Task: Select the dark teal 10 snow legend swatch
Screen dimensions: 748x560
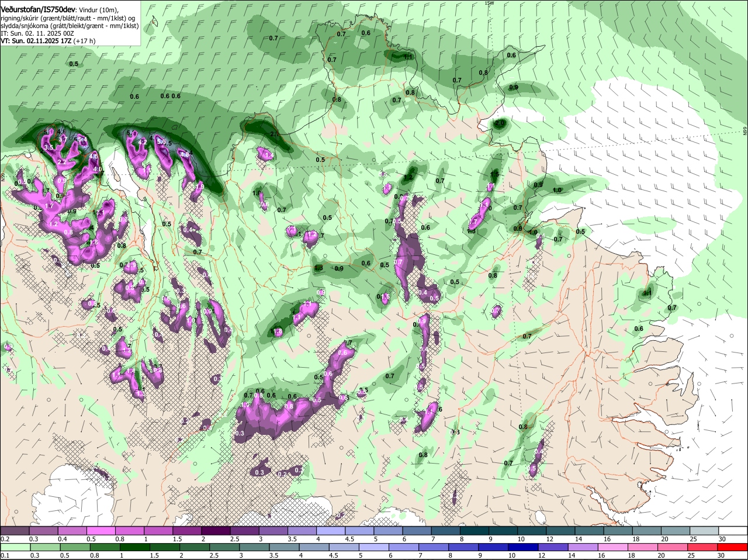Action: coord(532,530)
